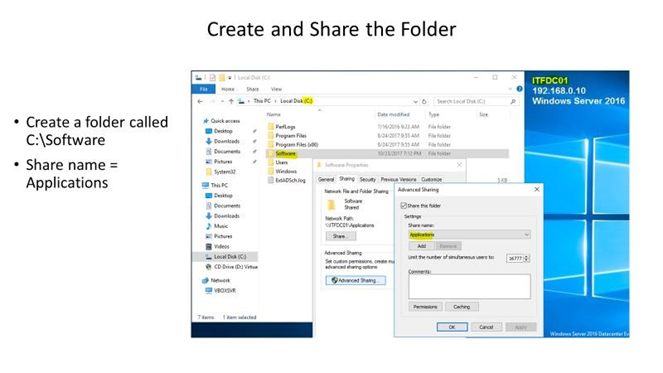Click the Windows folder icon
The width and height of the screenshot is (663, 373).
point(271,171)
